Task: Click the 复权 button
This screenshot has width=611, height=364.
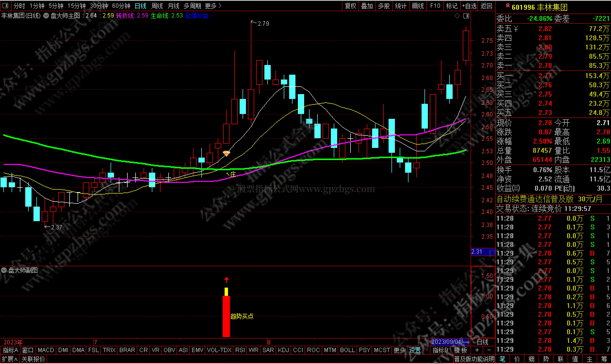Action: pos(350,6)
